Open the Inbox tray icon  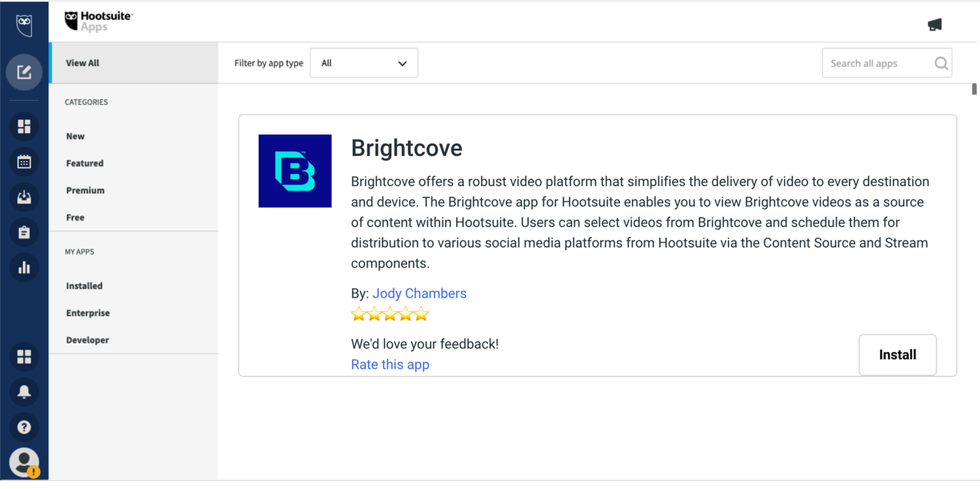click(x=24, y=197)
